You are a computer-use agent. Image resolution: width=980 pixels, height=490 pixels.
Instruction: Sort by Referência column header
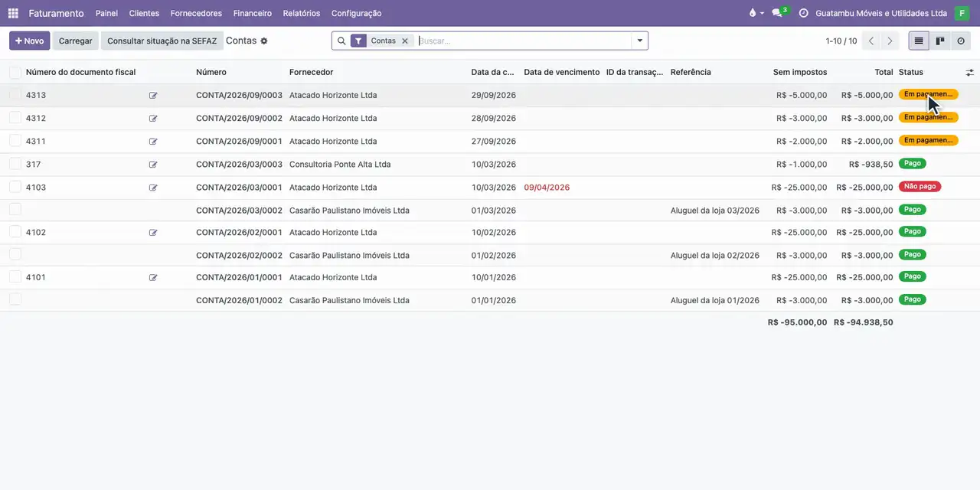pos(691,72)
